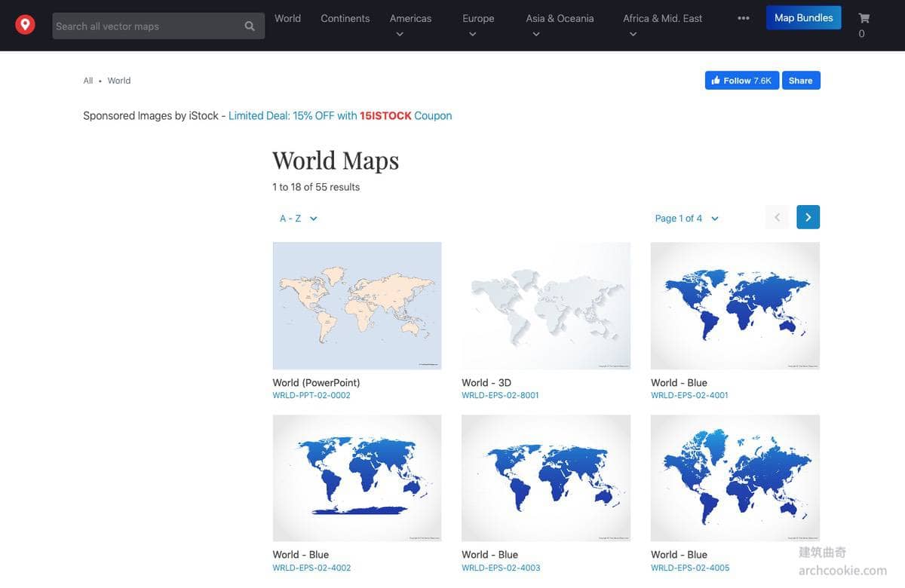Click the search all vector maps field
Screen dimensions: 905x588
point(147,26)
